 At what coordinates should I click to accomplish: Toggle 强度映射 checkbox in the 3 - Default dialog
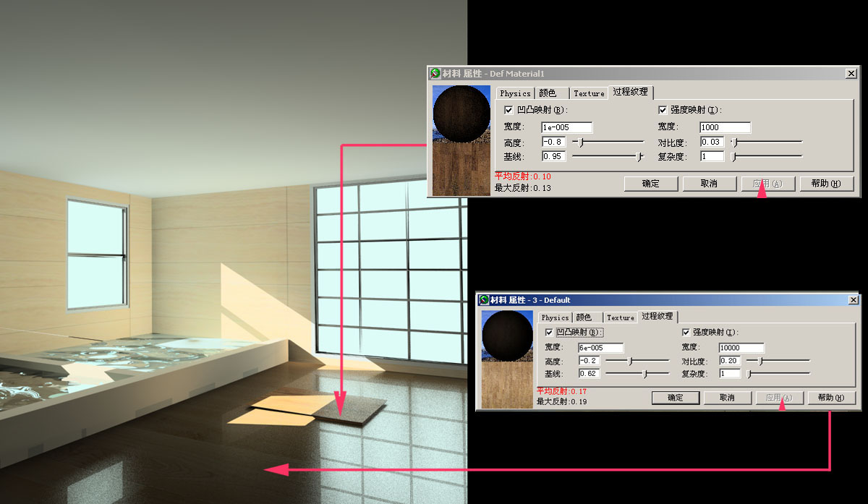tap(686, 332)
